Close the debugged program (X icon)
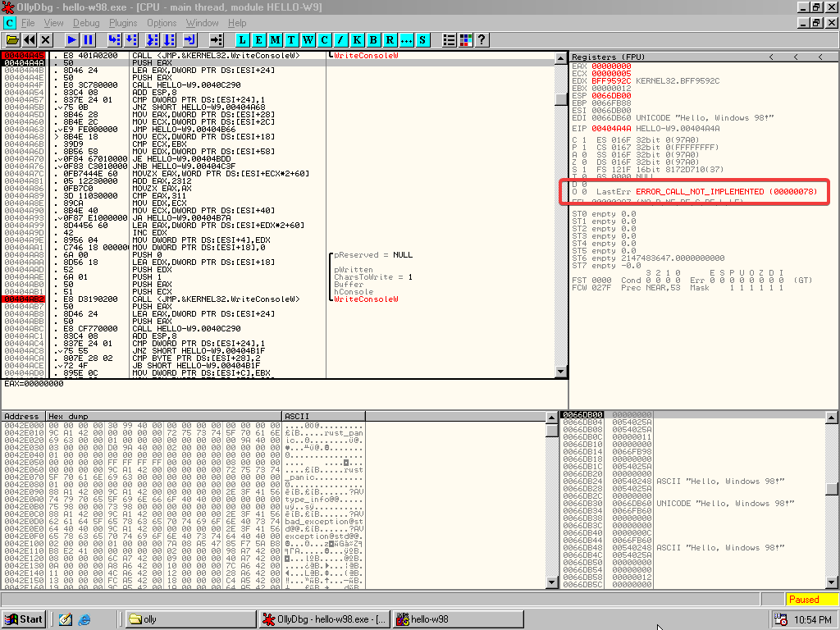Screen dimensions: 840x630 46,40
